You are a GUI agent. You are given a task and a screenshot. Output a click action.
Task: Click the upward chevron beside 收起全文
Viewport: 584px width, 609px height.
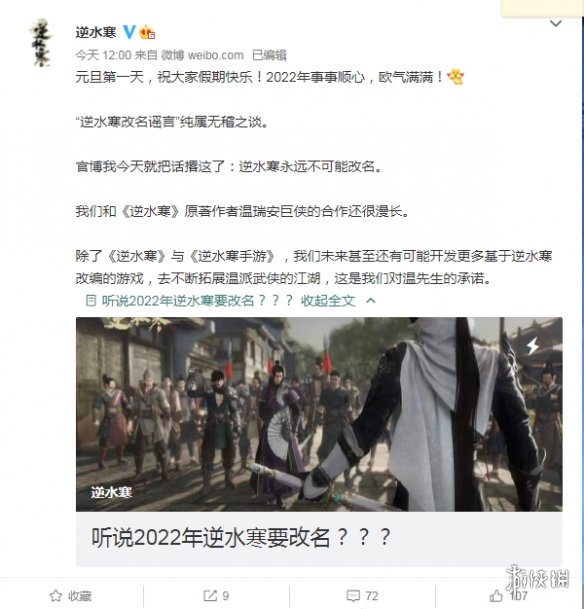[x=371, y=300]
